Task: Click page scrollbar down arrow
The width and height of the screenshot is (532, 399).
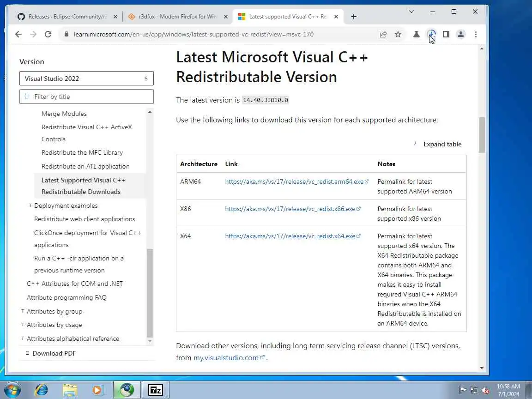Action: click(482, 368)
